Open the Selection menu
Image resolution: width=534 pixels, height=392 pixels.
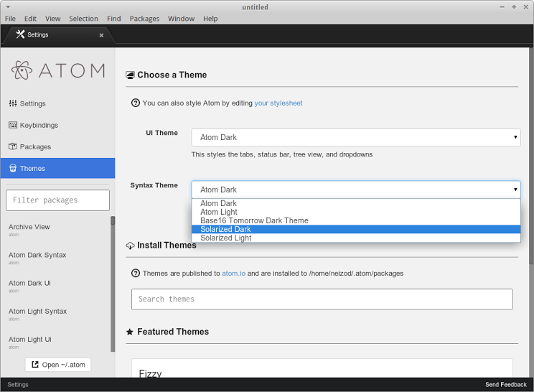pyautogui.click(x=83, y=19)
